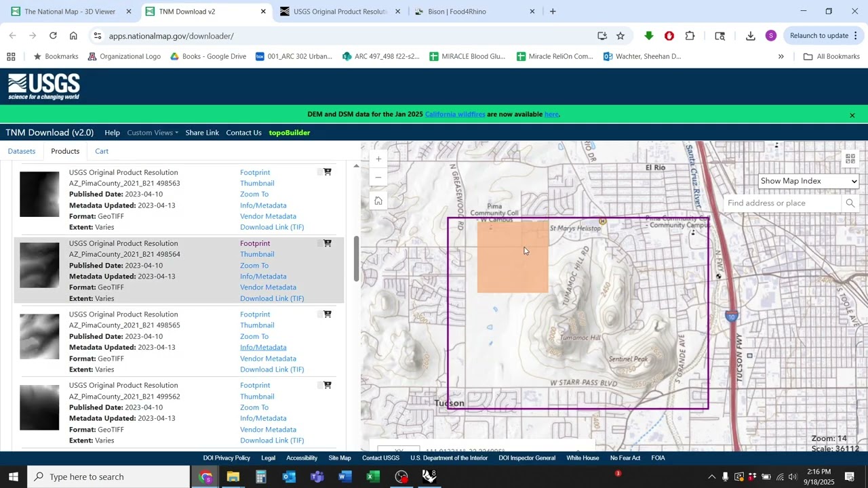Open Chrome menu three dots

point(856,36)
